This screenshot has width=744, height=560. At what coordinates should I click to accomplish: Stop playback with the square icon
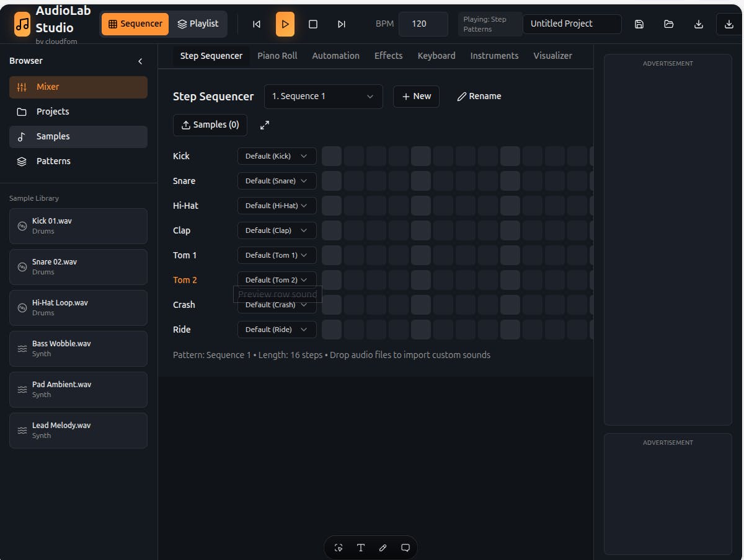[x=313, y=24]
